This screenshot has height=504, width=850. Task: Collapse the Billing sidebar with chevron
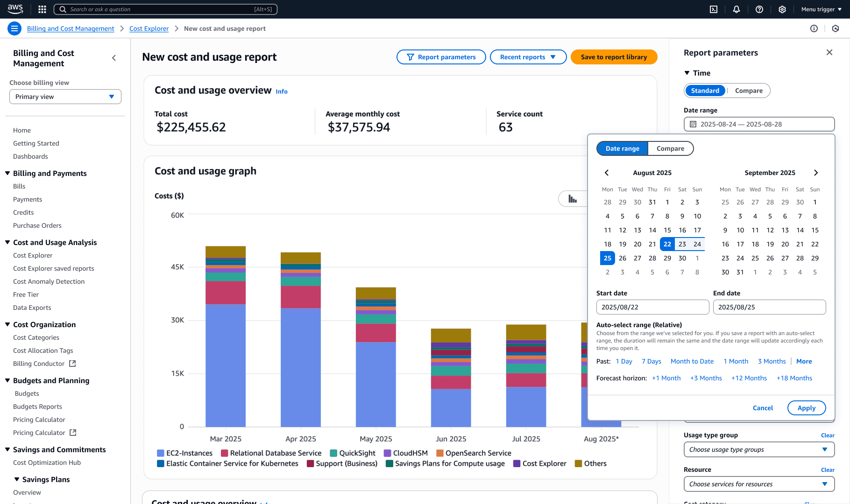point(114,58)
